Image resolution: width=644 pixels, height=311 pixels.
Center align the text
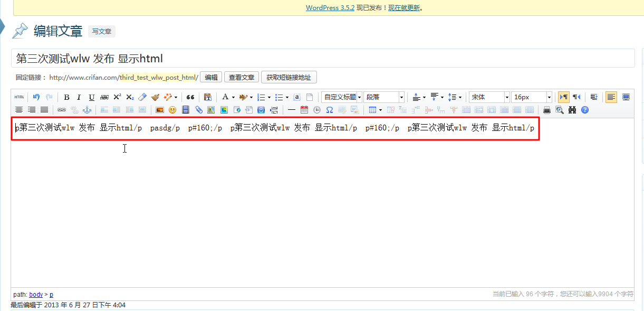[19, 110]
